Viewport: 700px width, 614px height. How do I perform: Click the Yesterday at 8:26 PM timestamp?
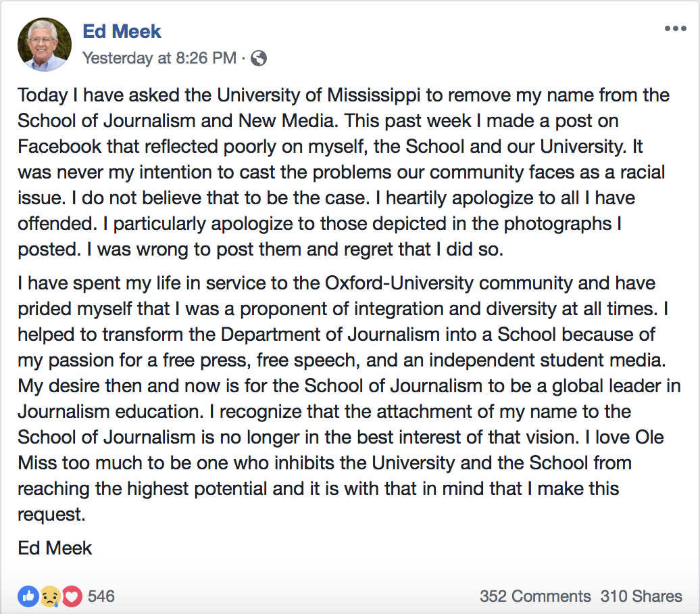click(159, 58)
